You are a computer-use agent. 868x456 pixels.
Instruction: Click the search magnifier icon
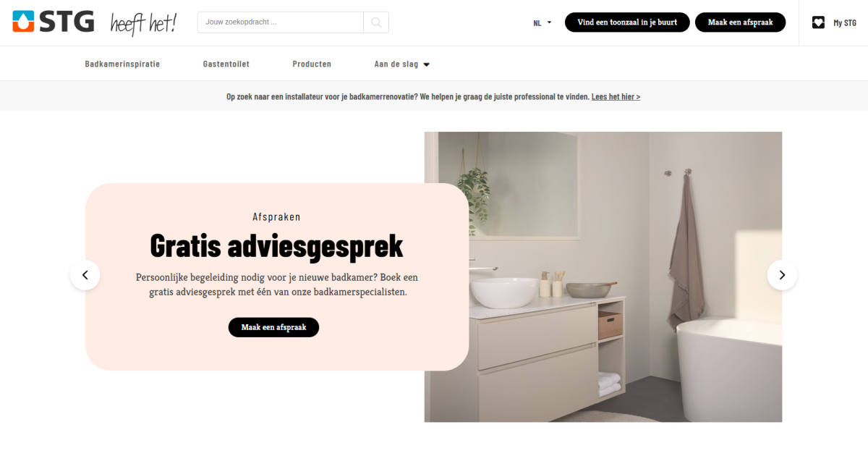pos(376,22)
